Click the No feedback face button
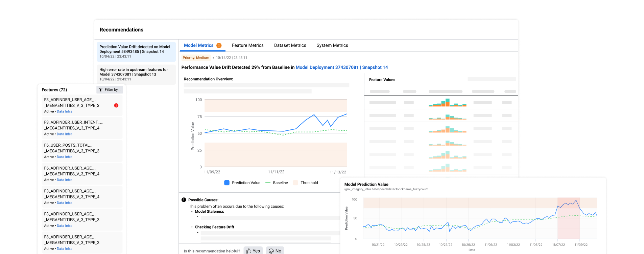 pyautogui.click(x=275, y=251)
